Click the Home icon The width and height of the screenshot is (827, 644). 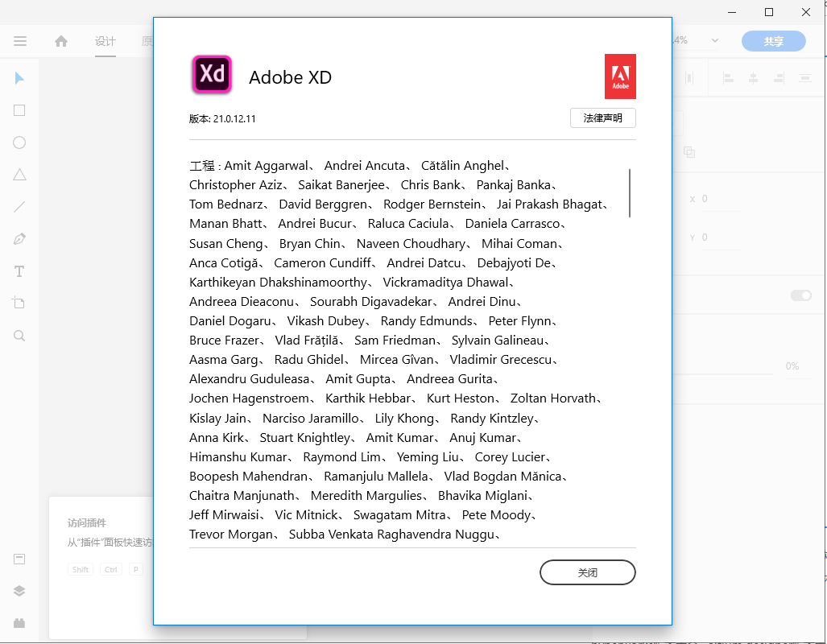pos(61,41)
